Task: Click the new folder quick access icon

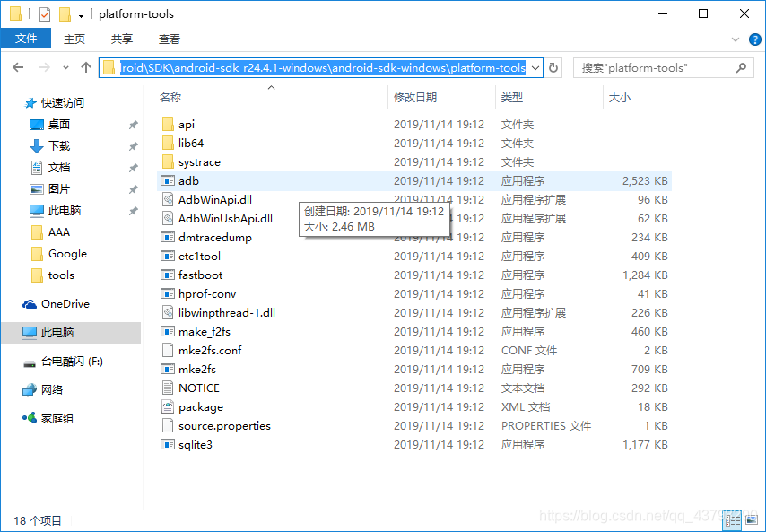Action: pyautogui.click(x=65, y=14)
